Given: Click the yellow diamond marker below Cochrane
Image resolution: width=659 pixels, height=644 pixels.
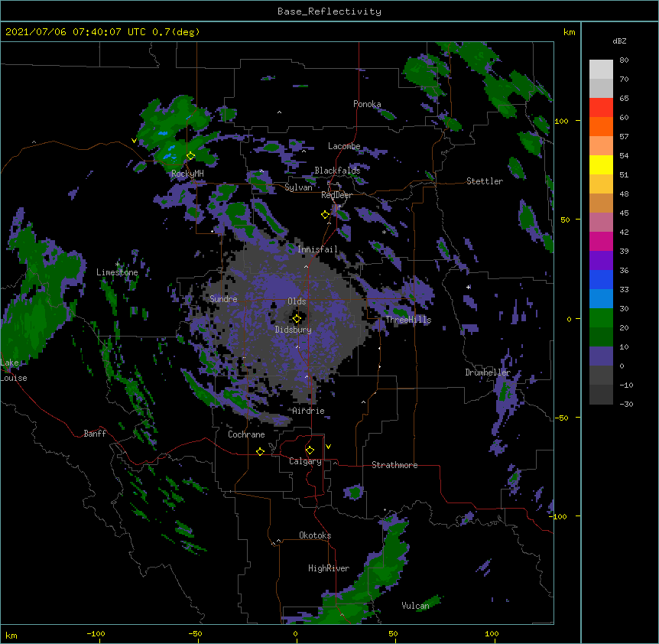Looking at the screenshot, I should pyautogui.click(x=260, y=451).
